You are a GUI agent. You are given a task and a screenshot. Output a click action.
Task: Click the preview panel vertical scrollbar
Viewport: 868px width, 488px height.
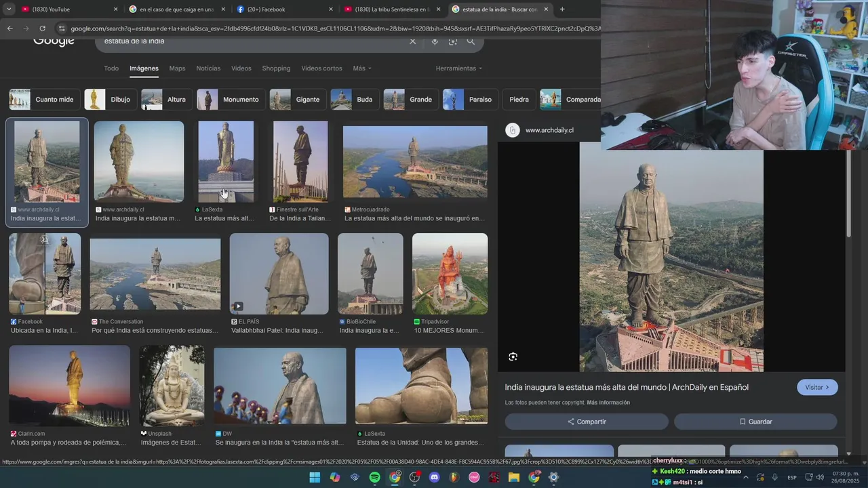coord(849,193)
